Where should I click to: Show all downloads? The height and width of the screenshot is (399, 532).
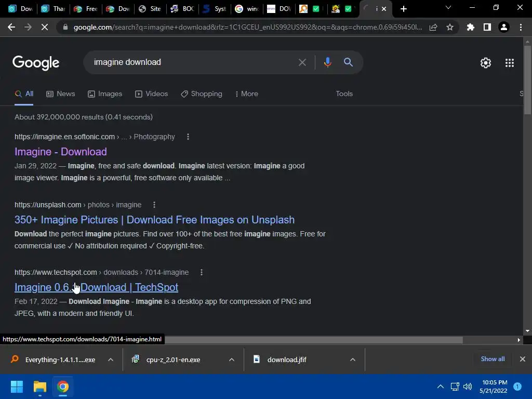tap(493, 359)
